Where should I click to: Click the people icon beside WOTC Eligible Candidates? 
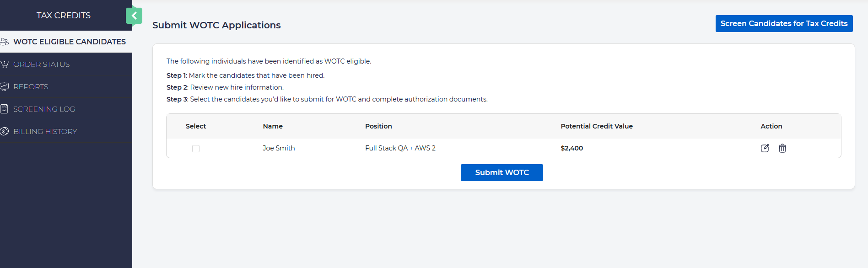[x=5, y=42]
